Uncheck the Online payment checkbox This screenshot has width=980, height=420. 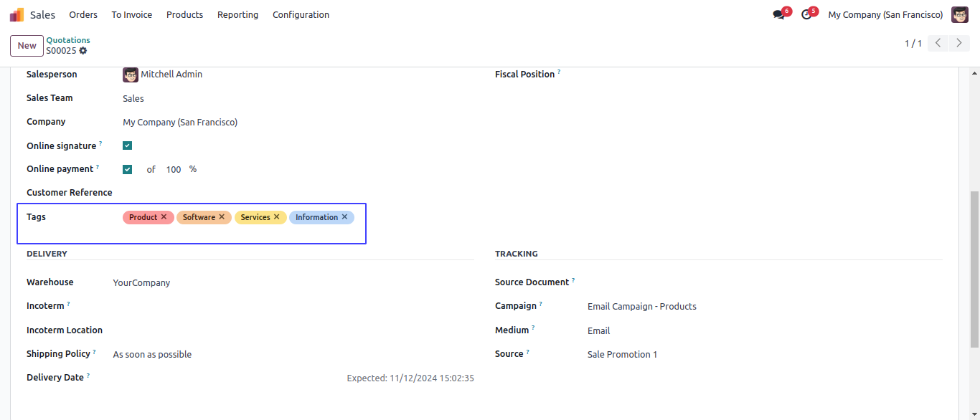(x=128, y=170)
